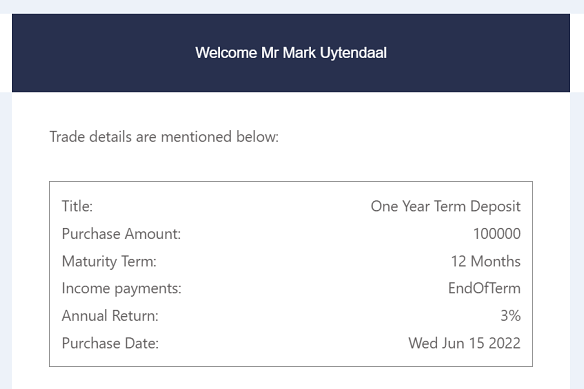Click the year 2022 in purchase date
Image resolution: width=584 pixels, height=389 pixels.
tap(504, 343)
